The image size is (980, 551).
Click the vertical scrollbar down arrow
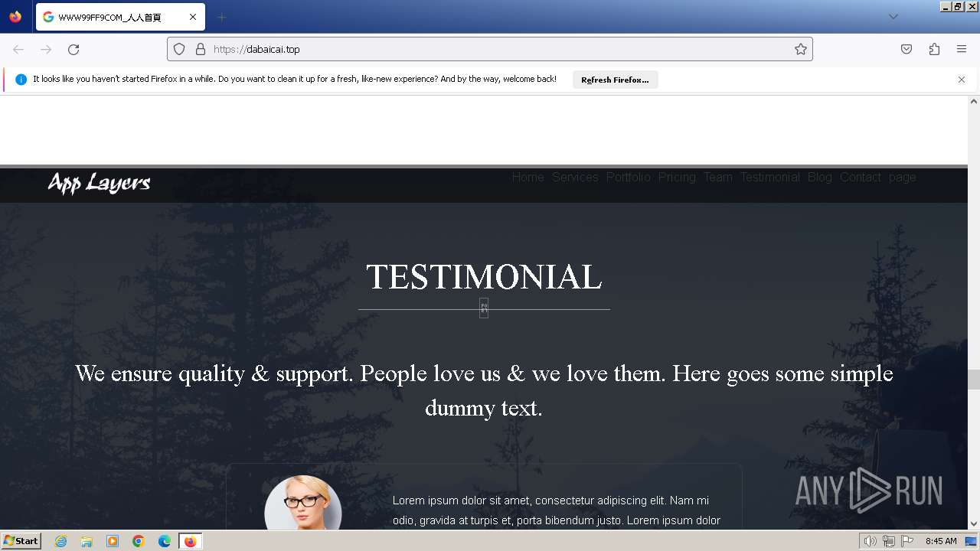pyautogui.click(x=974, y=524)
